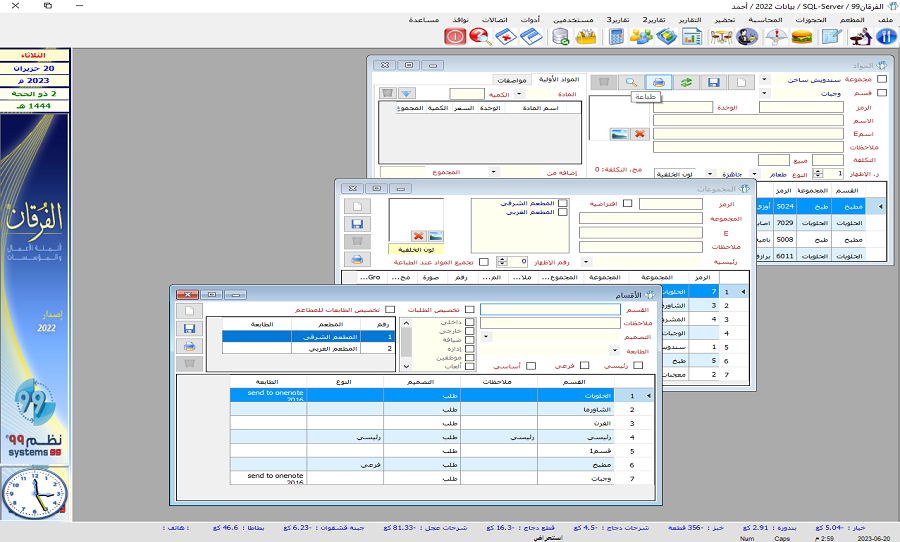Click the save floppy icon in الأقسام window
Screen dimensions: 900x542
click(187, 328)
